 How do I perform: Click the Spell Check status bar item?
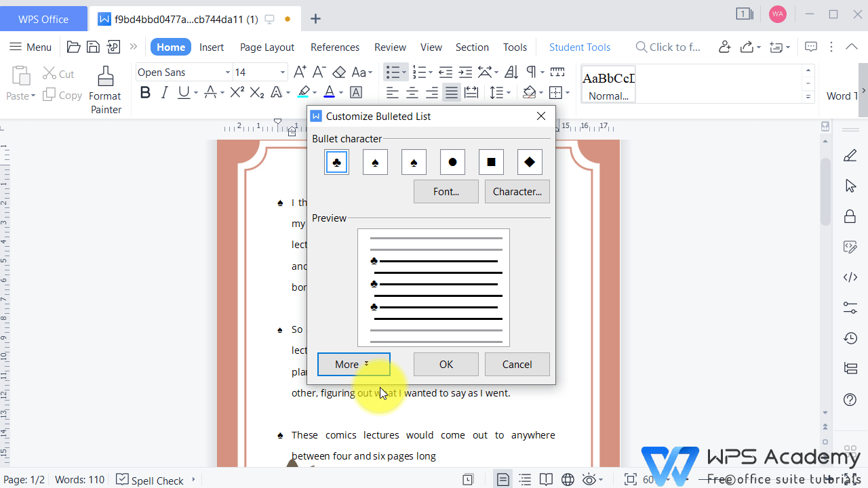pyautogui.click(x=150, y=480)
